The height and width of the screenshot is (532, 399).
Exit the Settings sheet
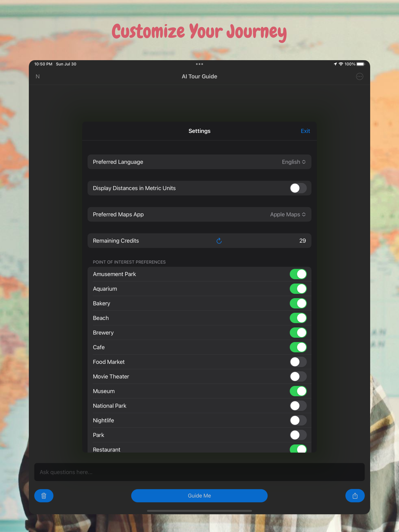[305, 131]
